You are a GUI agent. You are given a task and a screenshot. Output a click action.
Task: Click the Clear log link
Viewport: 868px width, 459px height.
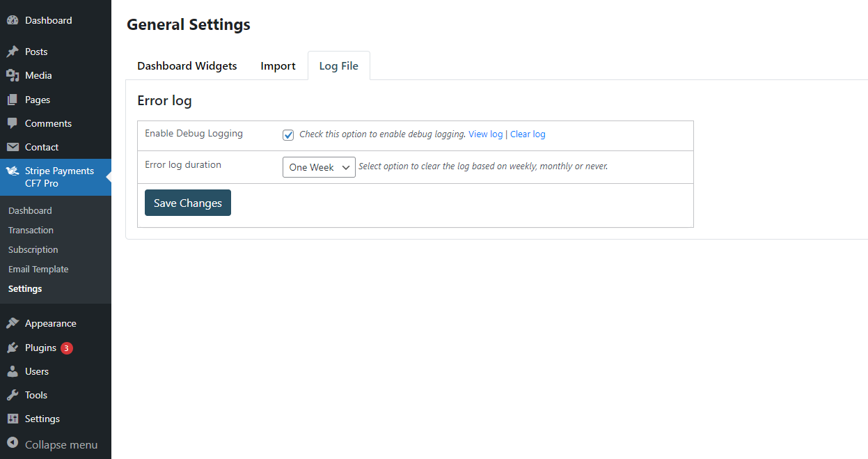pos(528,134)
